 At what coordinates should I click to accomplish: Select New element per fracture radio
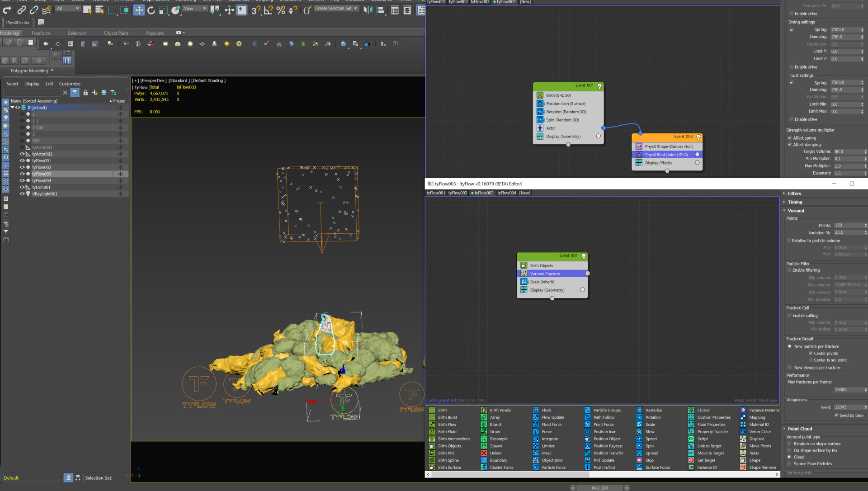pyautogui.click(x=790, y=368)
